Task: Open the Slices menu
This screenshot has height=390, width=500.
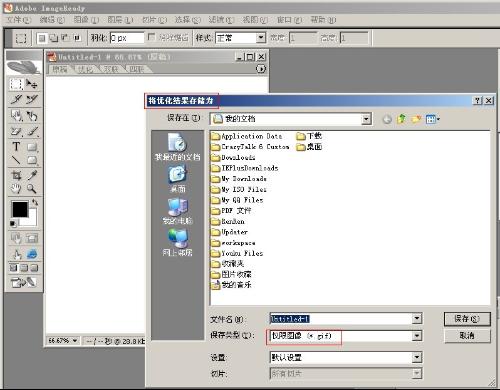Action: [154, 20]
